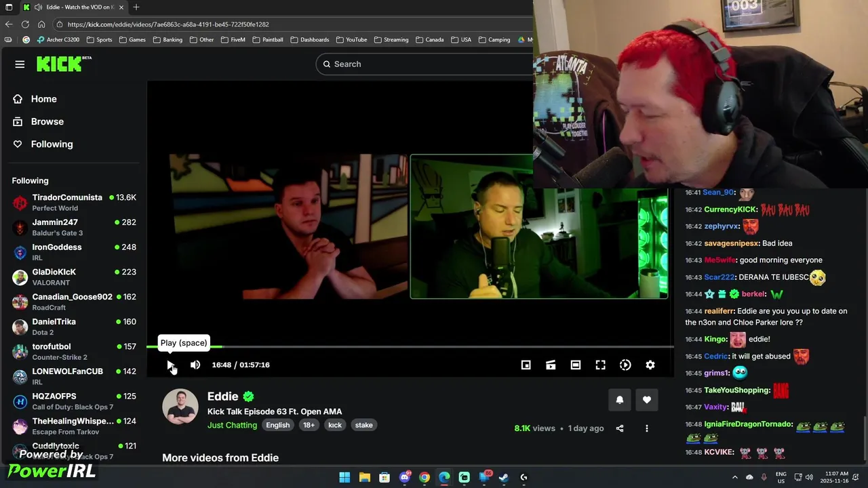
Task: Open GlaDioKIcK's VALORANT stream
Action: (x=73, y=277)
